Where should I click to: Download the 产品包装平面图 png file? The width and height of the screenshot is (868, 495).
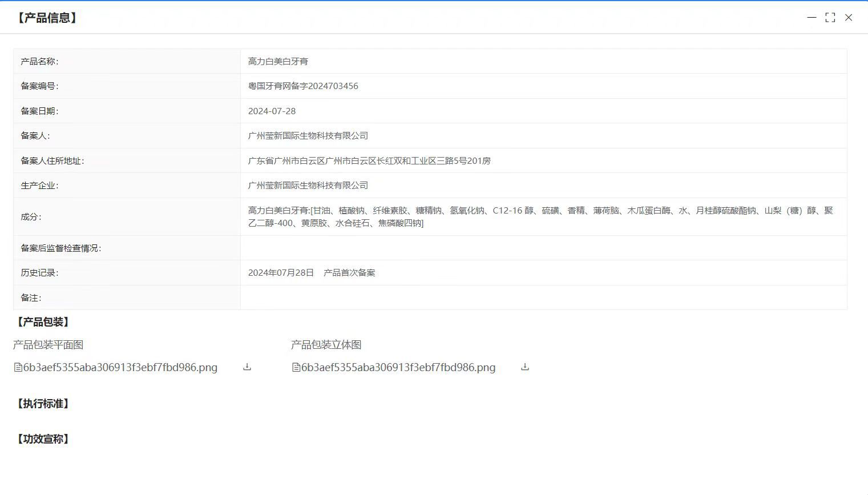[x=247, y=367]
